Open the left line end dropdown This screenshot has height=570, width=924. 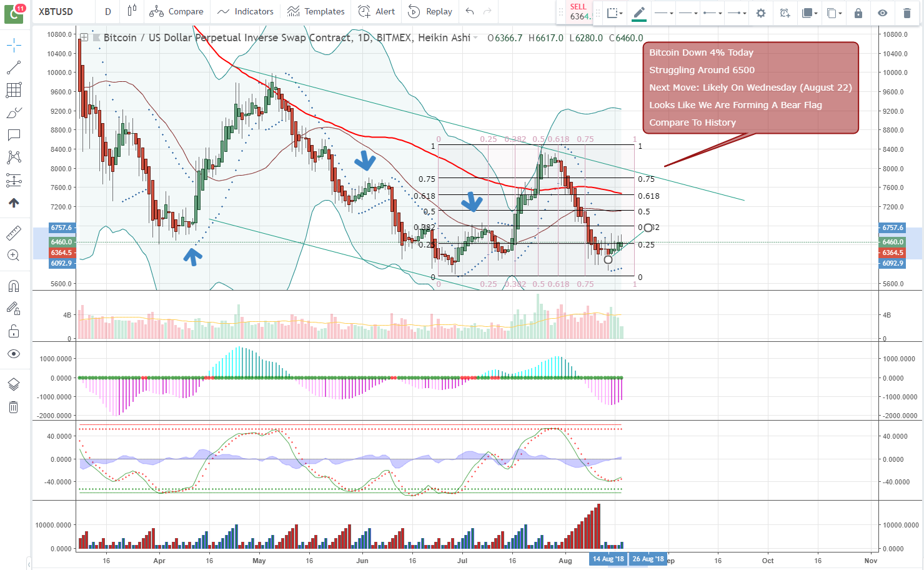[x=712, y=12]
